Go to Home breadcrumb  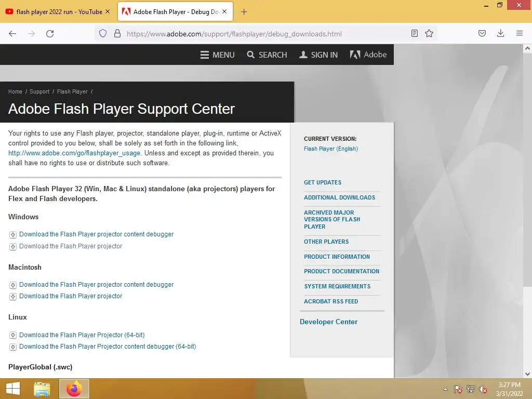pos(15,91)
